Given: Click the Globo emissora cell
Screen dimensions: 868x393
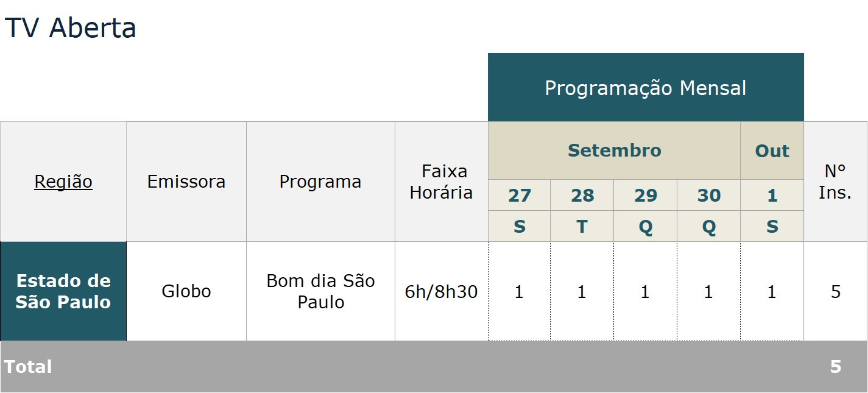Looking at the screenshot, I should 186,291.
